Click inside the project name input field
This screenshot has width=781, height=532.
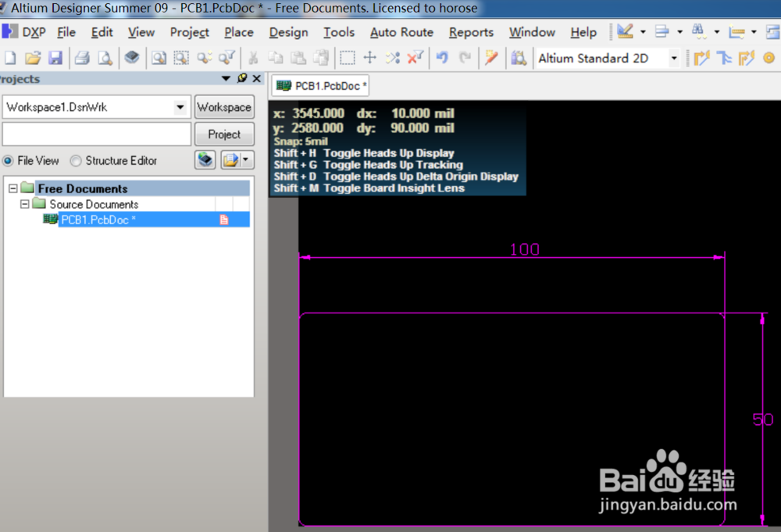click(97, 134)
